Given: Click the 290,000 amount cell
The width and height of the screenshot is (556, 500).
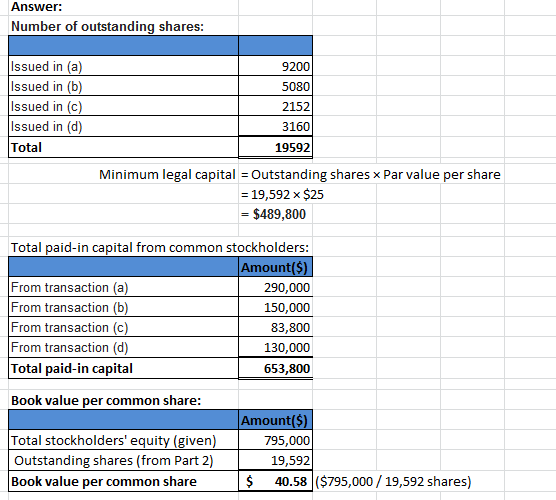Looking at the screenshot, I should pos(276,287).
